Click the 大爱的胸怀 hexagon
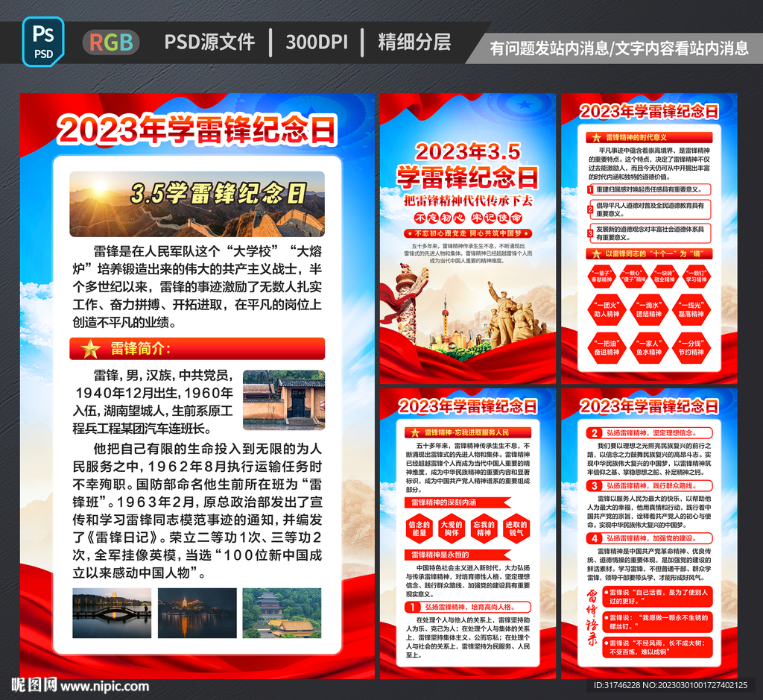This screenshot has height=700, width=763. click(x=451, y=528)
